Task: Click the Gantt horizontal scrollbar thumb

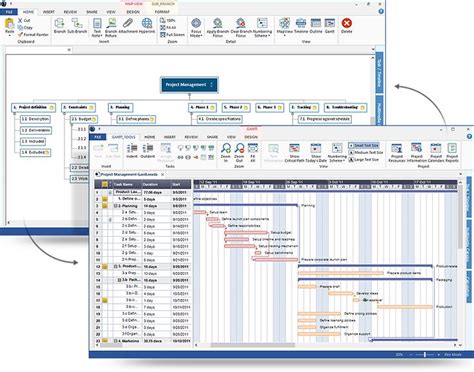Action: (x=252, y=345)
